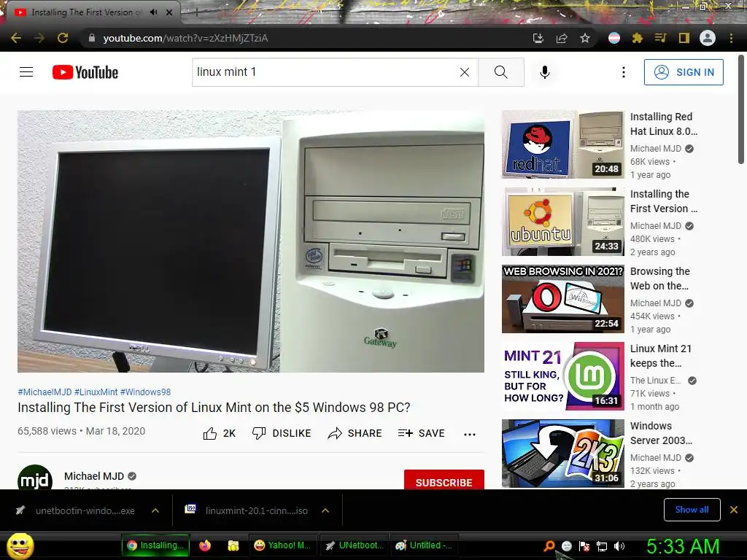
Task: Open the media control queue icon
Action: (660, 38)
